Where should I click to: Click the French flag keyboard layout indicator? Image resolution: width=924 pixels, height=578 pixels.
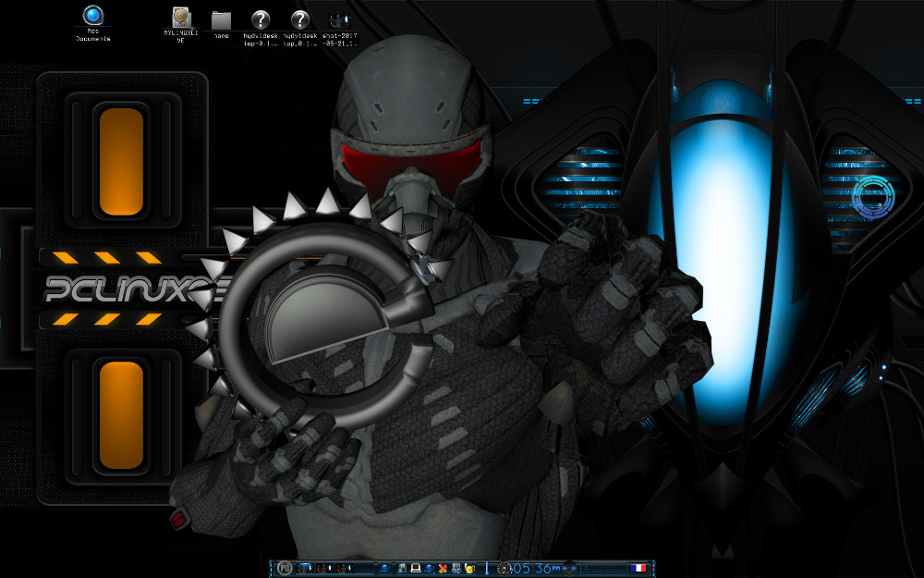coord(638,568)
